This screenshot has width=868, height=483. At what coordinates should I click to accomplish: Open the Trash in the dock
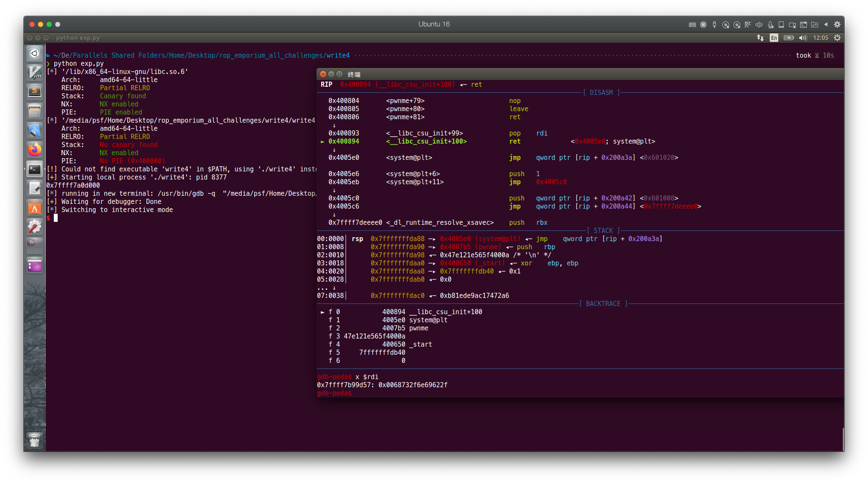tap(35, 440)
